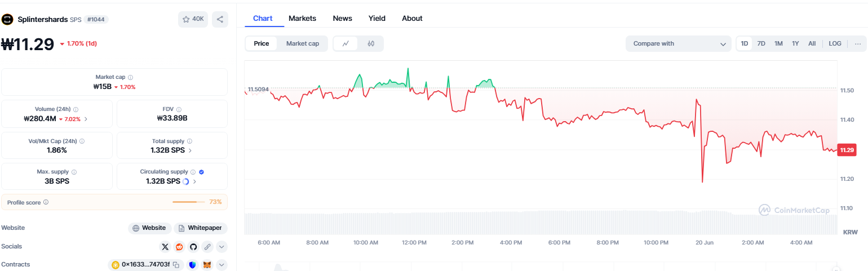Click the #1044 rank badge
Image resolution: width=868 pixels, height=271 pixels.
pyautogui.click(x=96, y=19)
